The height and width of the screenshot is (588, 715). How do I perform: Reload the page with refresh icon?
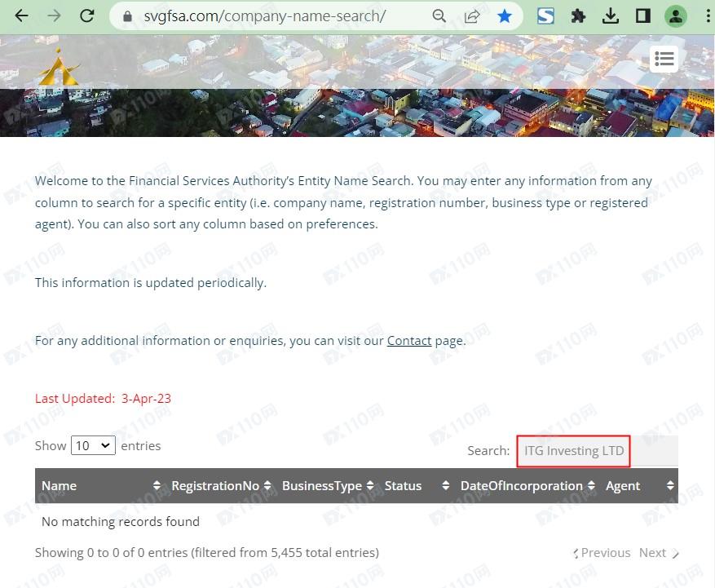click(87, 15)
